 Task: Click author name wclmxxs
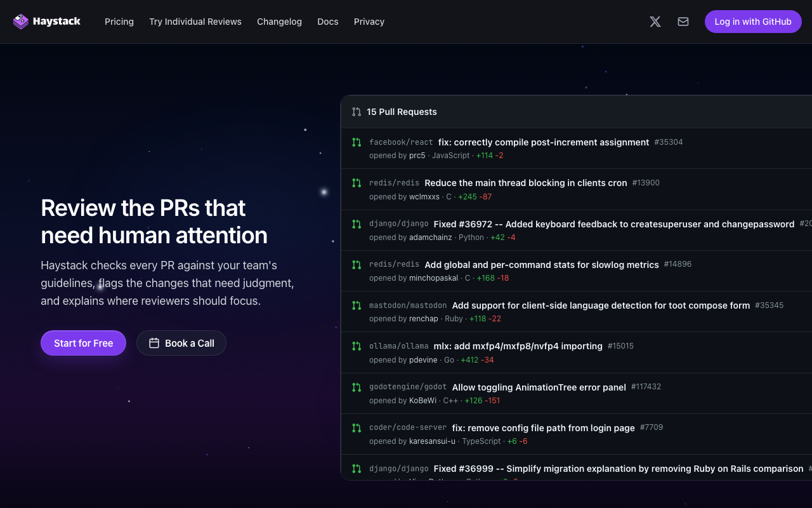coord(424,197)
